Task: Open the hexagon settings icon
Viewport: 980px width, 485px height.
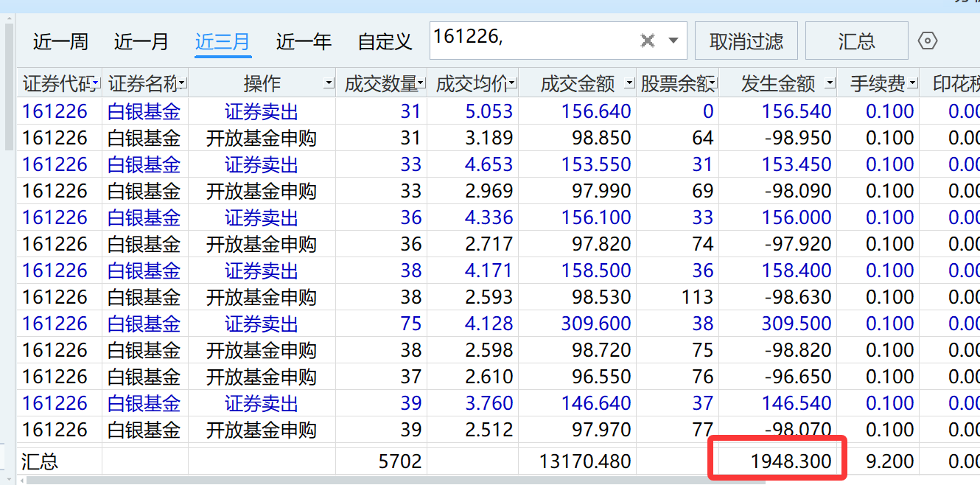Action: tap(928, 41)
